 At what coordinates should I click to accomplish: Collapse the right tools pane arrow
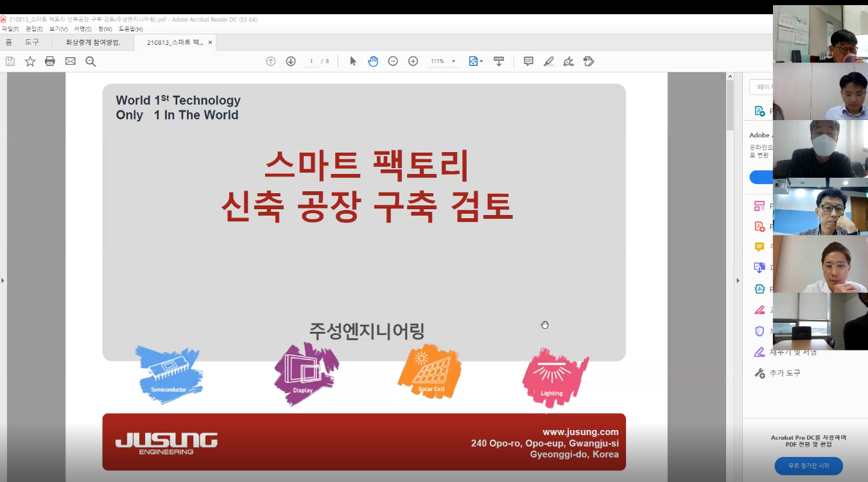[737, 280]
